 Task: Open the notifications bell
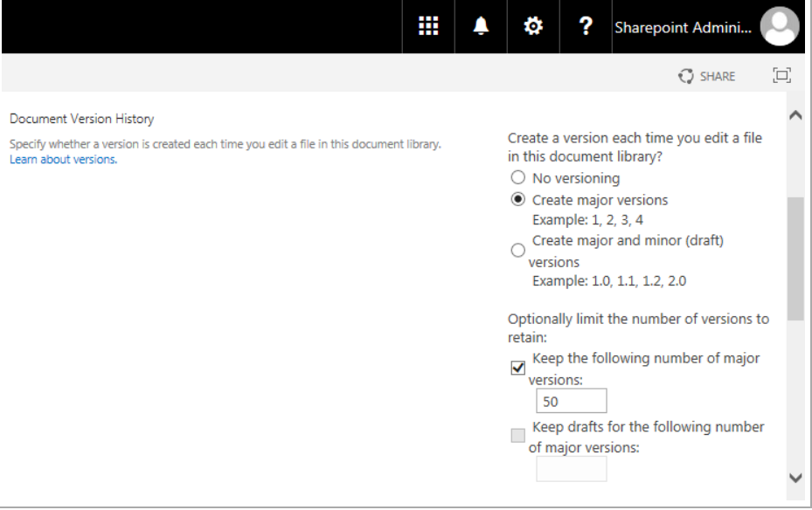tap(481, 26)
